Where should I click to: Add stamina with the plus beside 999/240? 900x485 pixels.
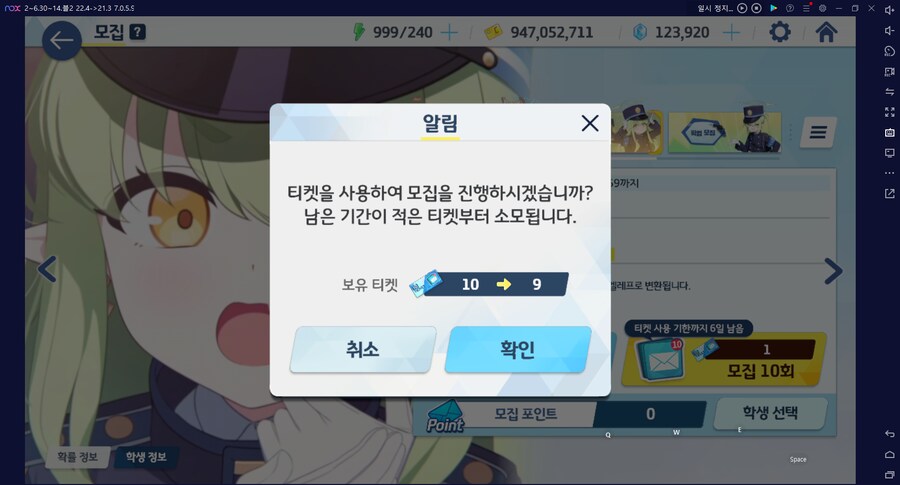tap(449, 33)
